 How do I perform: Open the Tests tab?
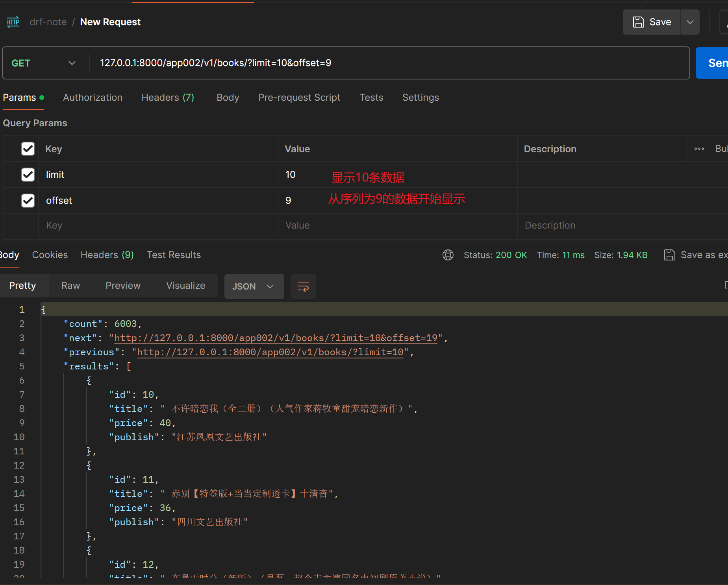[x=371, y=98]
